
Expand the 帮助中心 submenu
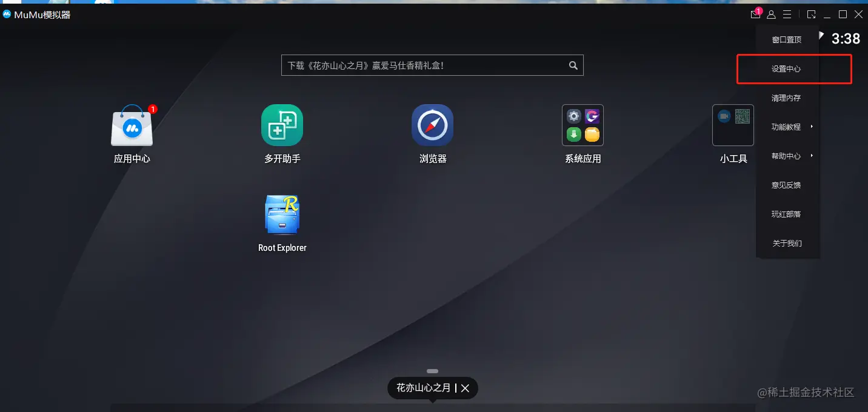pos(787,156)
